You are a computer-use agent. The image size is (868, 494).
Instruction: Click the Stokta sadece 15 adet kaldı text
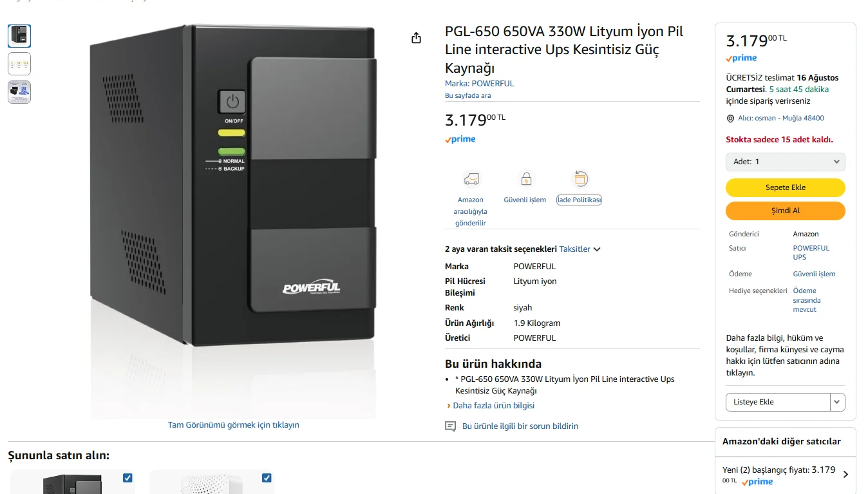[x=779, y=140]
